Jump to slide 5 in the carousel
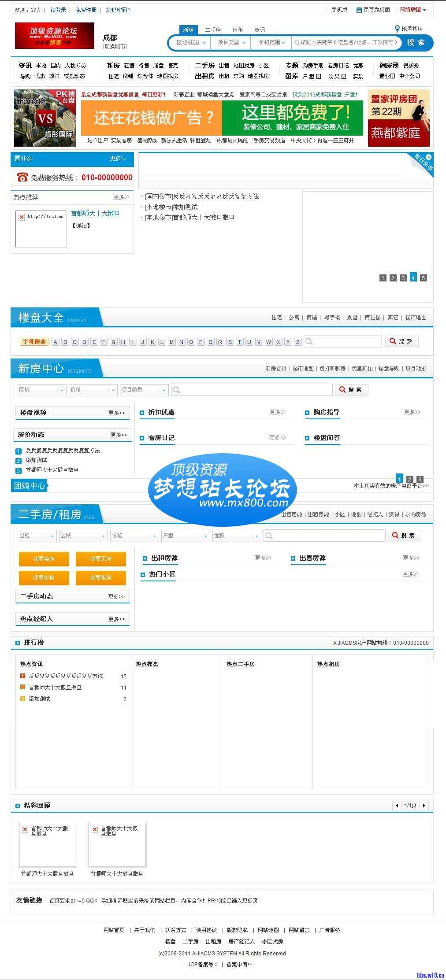This screenshot has width=446, height=980. pyautogui.click(x=423, y=278)
